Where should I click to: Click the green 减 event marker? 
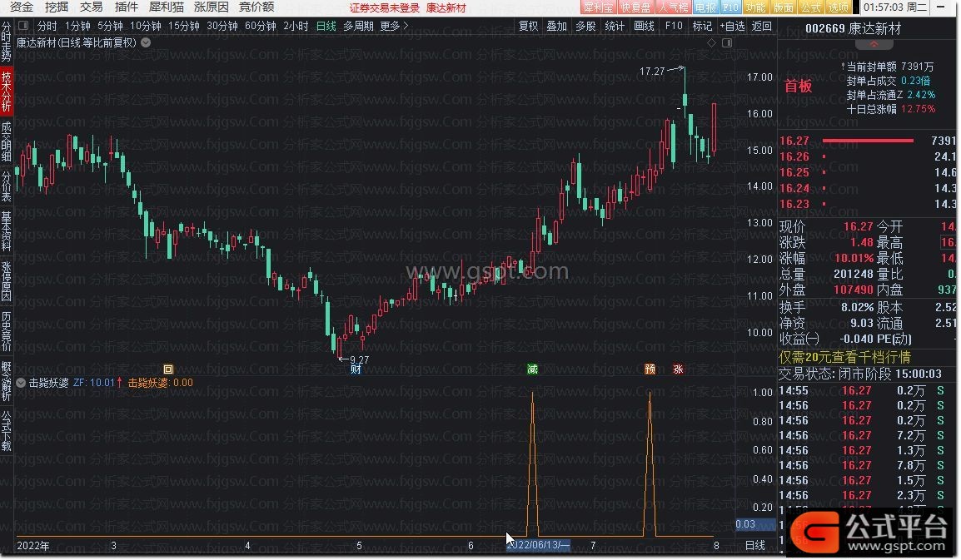533,369
